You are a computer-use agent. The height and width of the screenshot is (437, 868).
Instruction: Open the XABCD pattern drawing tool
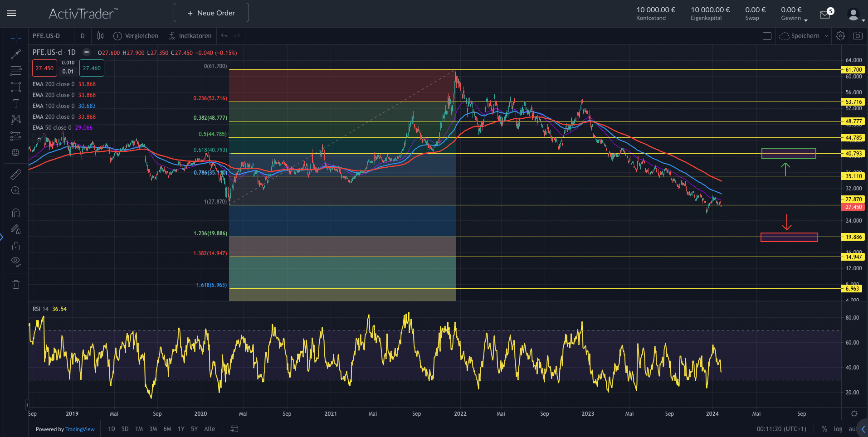pyautogui.click(x=16, y=119)
